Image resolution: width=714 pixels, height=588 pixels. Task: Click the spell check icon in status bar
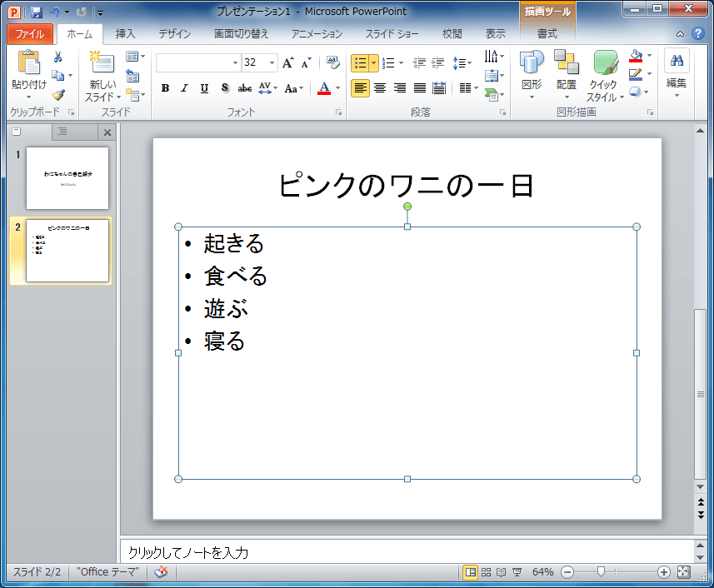[161, 572]
